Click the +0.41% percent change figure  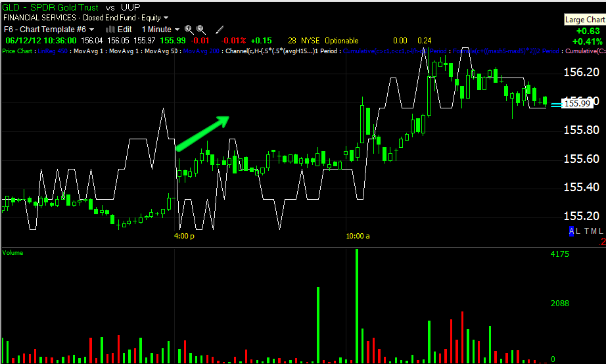(588, 41)
